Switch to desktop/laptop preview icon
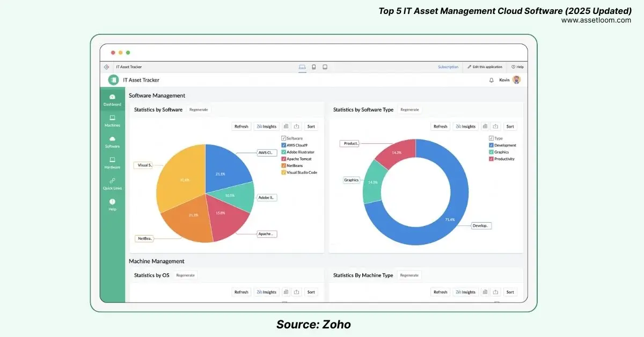The width and height of the screenshot is (644, 337). pyautogui.click(x=302, y=67)
